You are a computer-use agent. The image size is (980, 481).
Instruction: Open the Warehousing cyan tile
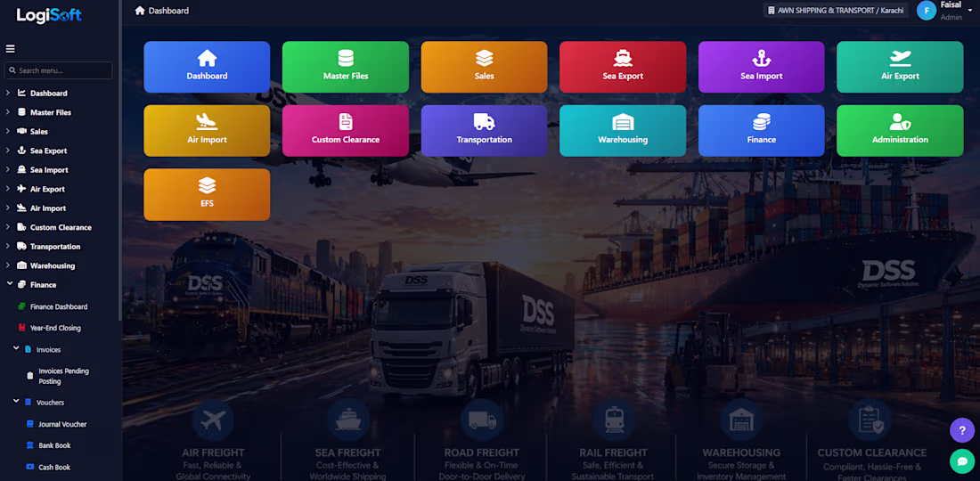pyautogui.click(x=623, y=131)
